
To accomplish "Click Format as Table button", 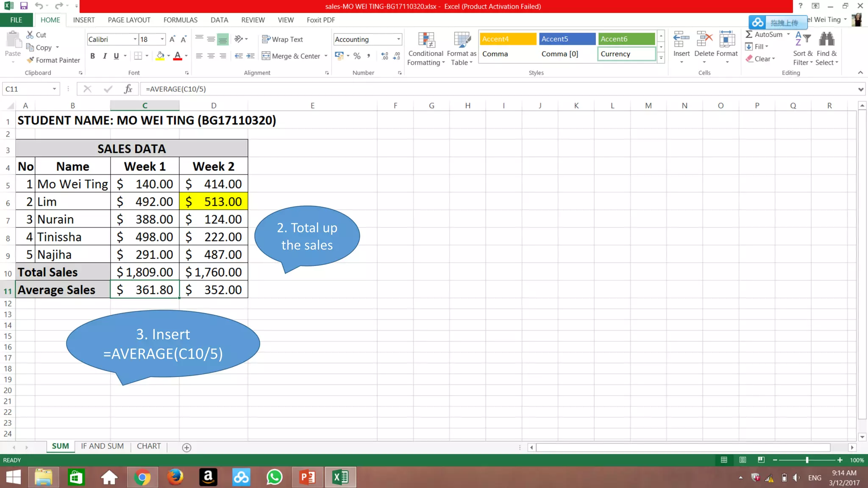I will pos(462,49).
